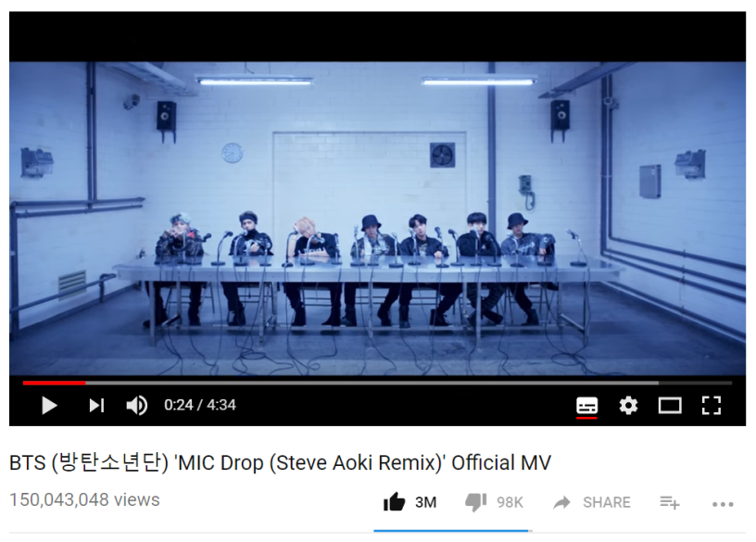The width and height of the screenshot is (756, 542).
Task: Mute the video volume
Action: [137, 405]
